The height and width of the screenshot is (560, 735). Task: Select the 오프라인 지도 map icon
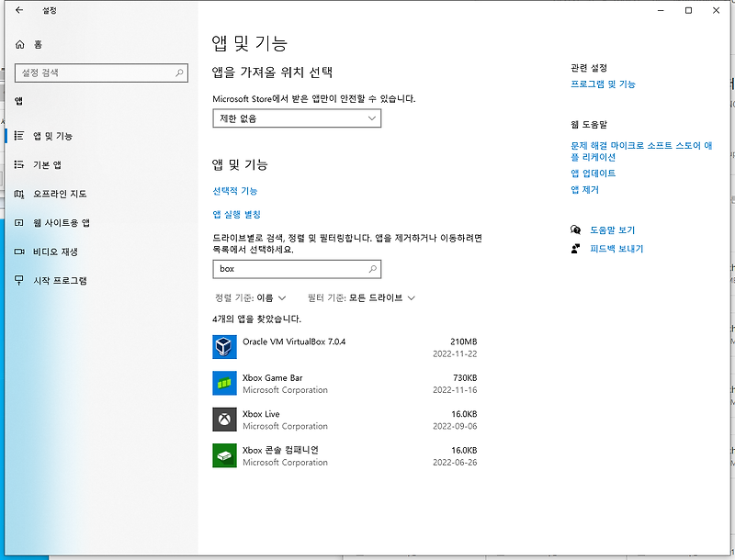point(18,194)
